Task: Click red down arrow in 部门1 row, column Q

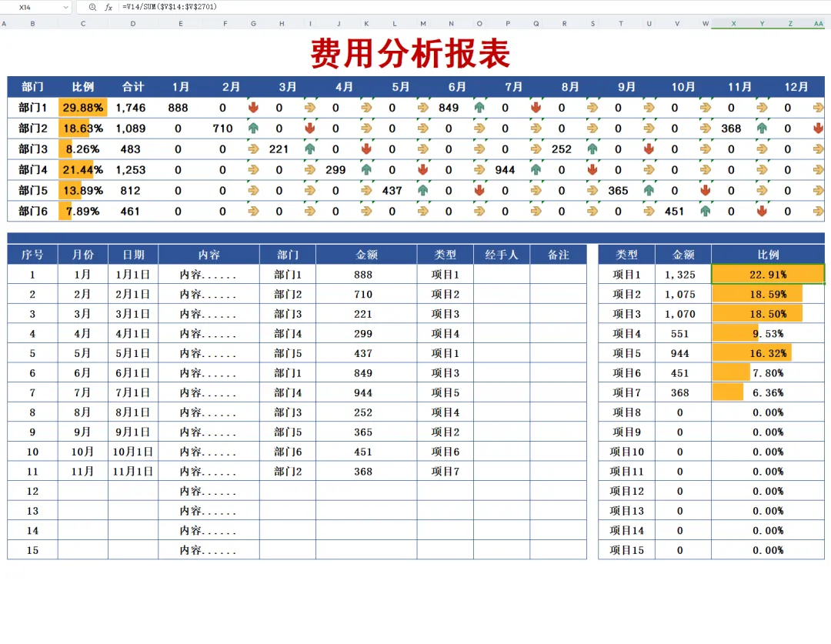Action: 536,108
